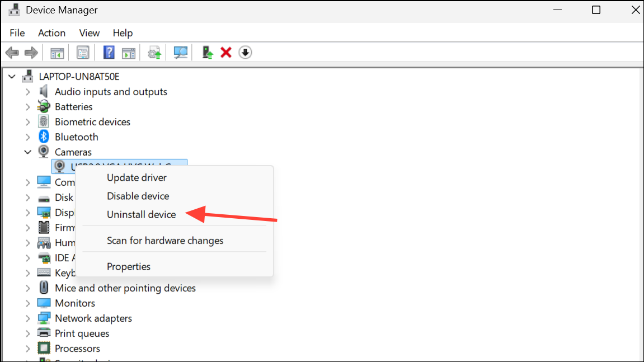This screenshot has height=362, width=644.
Task: Choose Update driver in the context menu
Action: [137, 177]
